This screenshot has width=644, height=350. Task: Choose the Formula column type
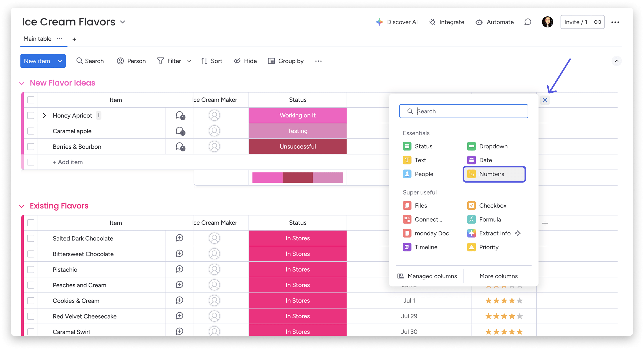coord(490,219)
